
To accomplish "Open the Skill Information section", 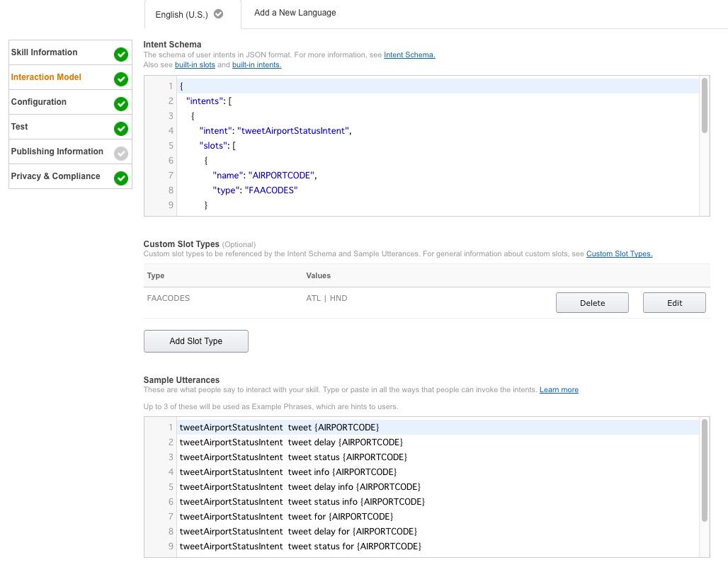I will click(x=44, y=52).
